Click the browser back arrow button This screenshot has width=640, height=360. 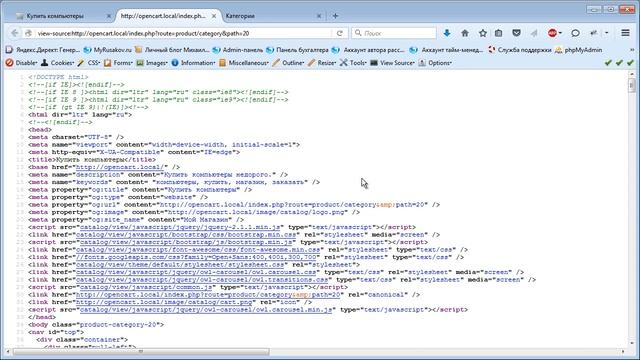tap(14, 33)
